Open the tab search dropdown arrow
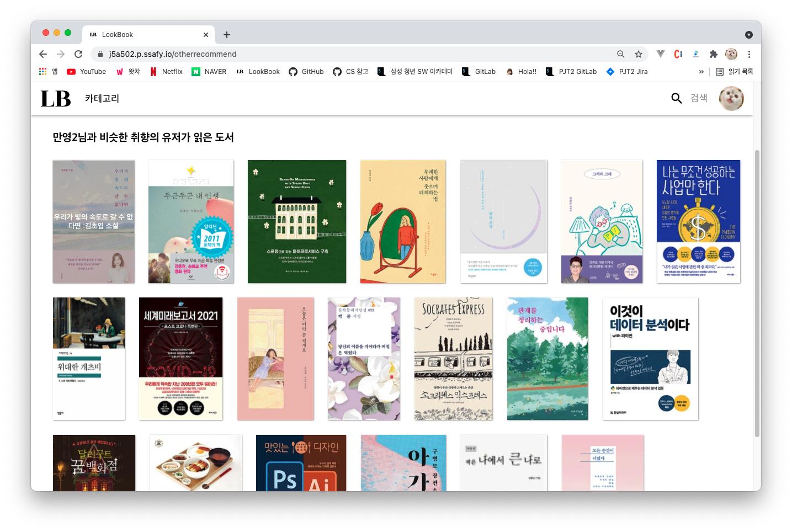The image size is (792, 532). pyautogui.click(x=749, y=34)
